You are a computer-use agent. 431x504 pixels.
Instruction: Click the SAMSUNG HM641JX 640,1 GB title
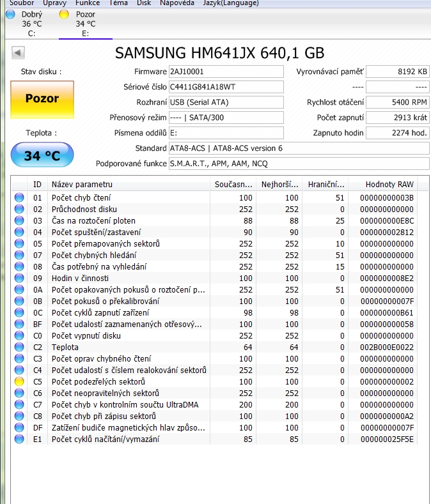(x=219, y=53)
